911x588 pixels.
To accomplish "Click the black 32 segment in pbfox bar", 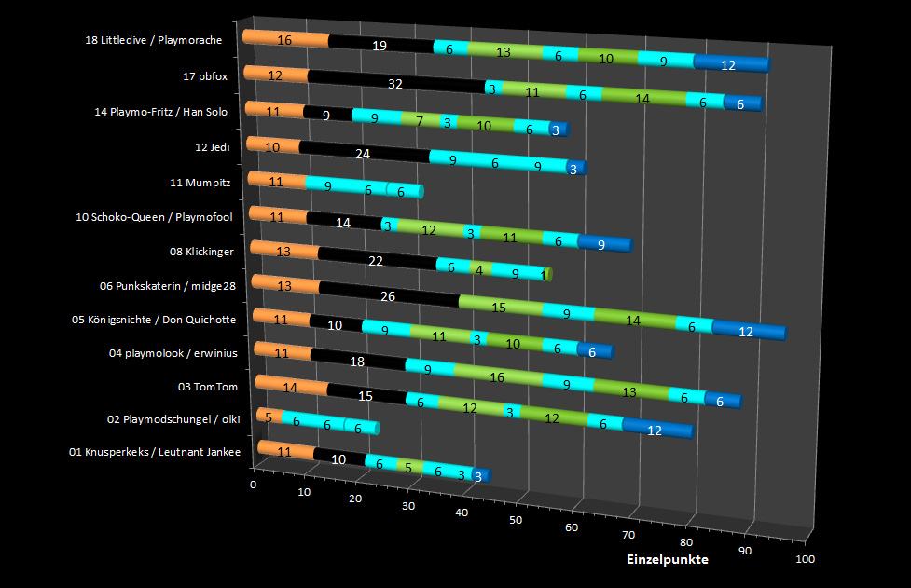I will (395, 83).
